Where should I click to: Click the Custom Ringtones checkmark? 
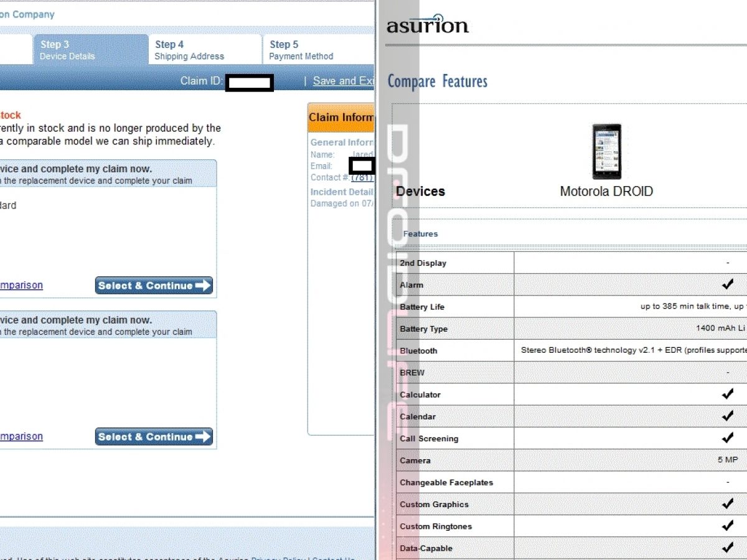coord(727,526)
